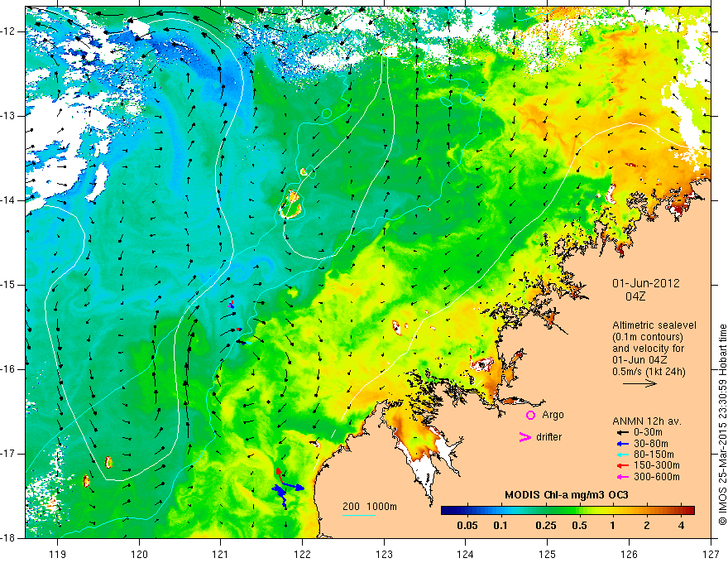Click the 125 longitude axis label
Image resolution: width=728 pixels, height=563 pixels.
tap(548, 555)
